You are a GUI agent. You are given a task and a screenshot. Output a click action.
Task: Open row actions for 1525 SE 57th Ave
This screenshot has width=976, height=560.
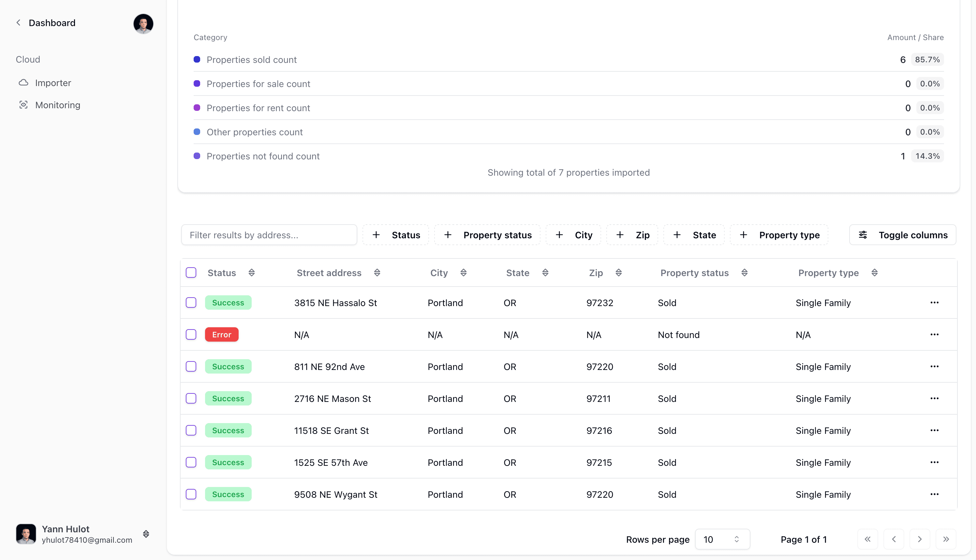click(935, 462)
